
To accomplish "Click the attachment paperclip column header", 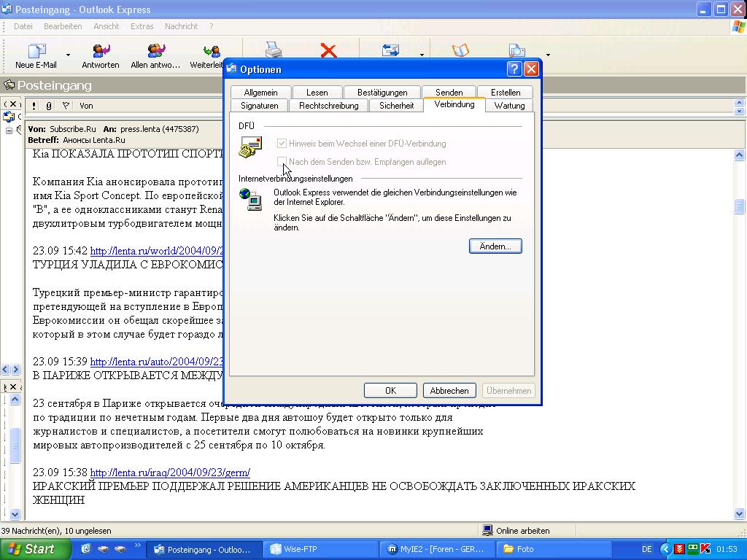I will [x=49, y=106].
